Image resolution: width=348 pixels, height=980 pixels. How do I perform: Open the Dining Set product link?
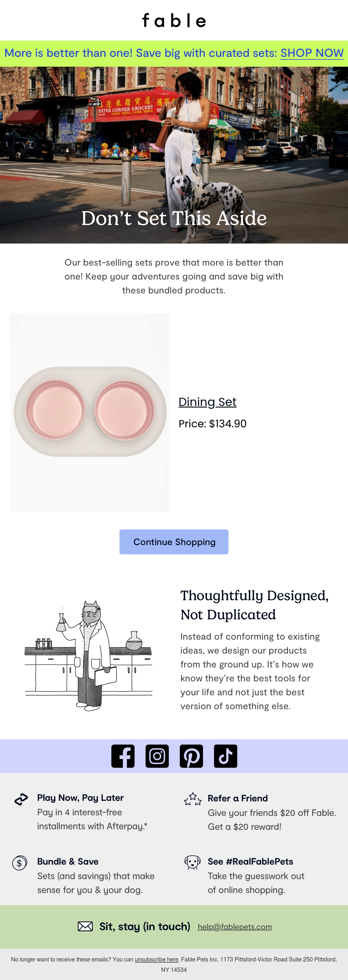point(208,402)
